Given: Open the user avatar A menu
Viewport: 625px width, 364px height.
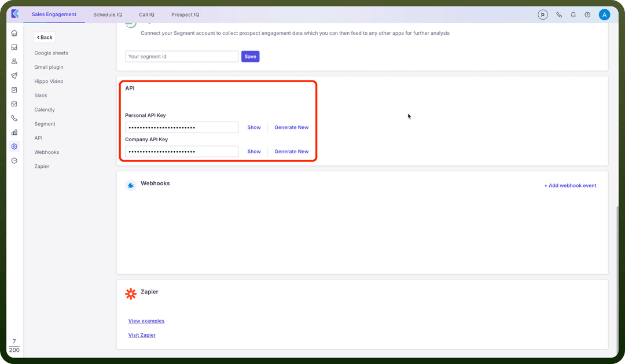Looking at the screenshot, I should click(x=604, y=14).
